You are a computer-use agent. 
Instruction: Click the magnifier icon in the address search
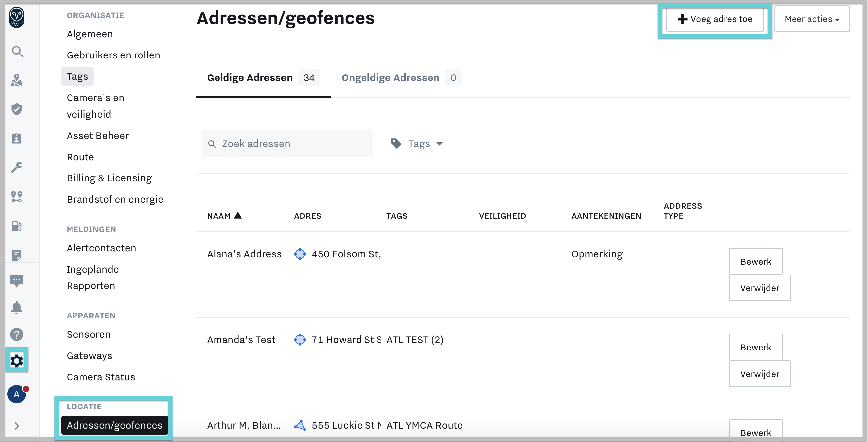[212, 144]
